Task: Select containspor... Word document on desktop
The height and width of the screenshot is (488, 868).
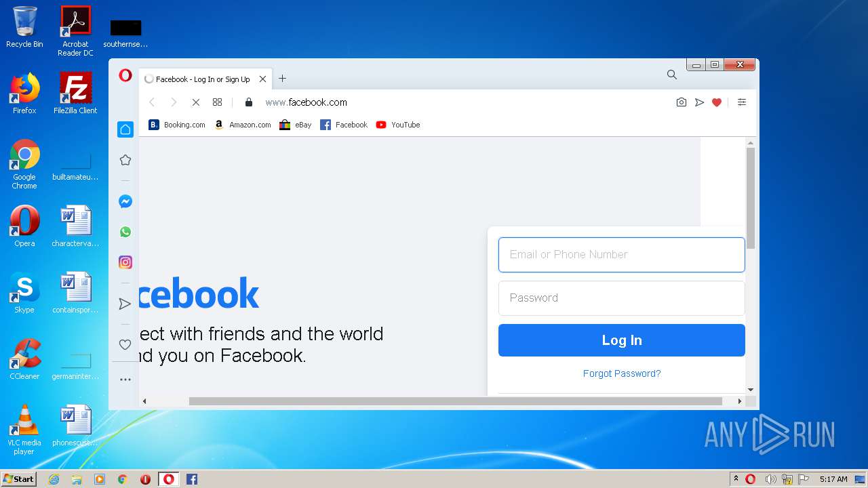Action: pos(75,293)
